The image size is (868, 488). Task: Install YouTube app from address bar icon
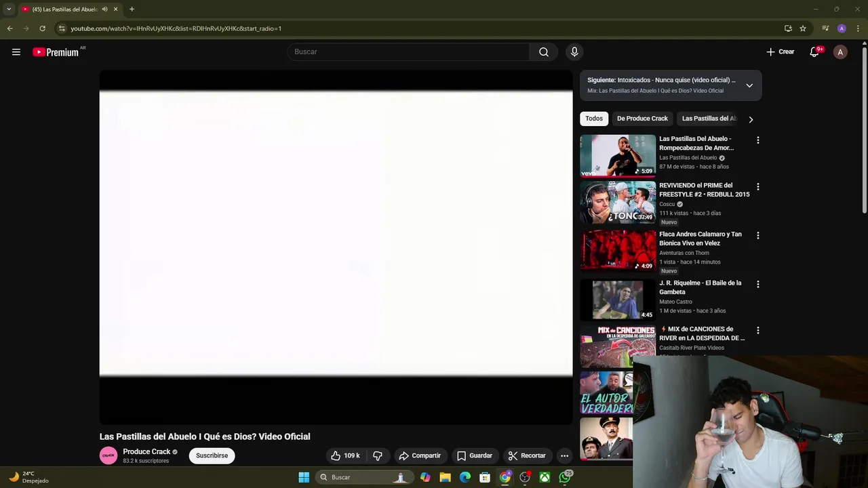pos(788,28)
